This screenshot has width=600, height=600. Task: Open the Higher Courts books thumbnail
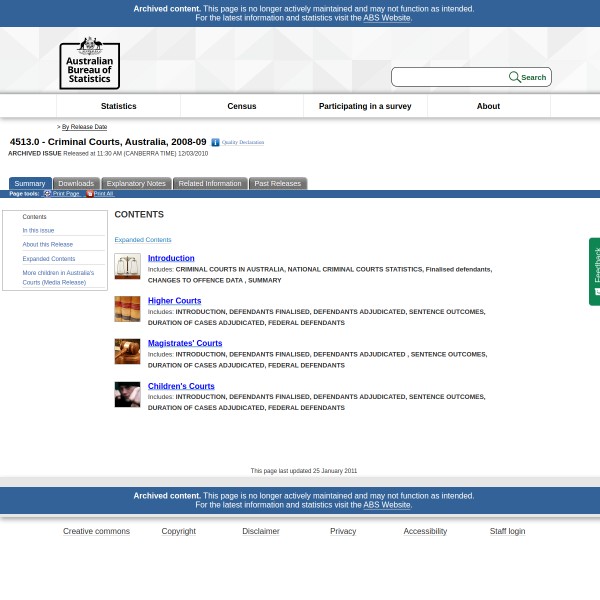(x=127, y=308)
